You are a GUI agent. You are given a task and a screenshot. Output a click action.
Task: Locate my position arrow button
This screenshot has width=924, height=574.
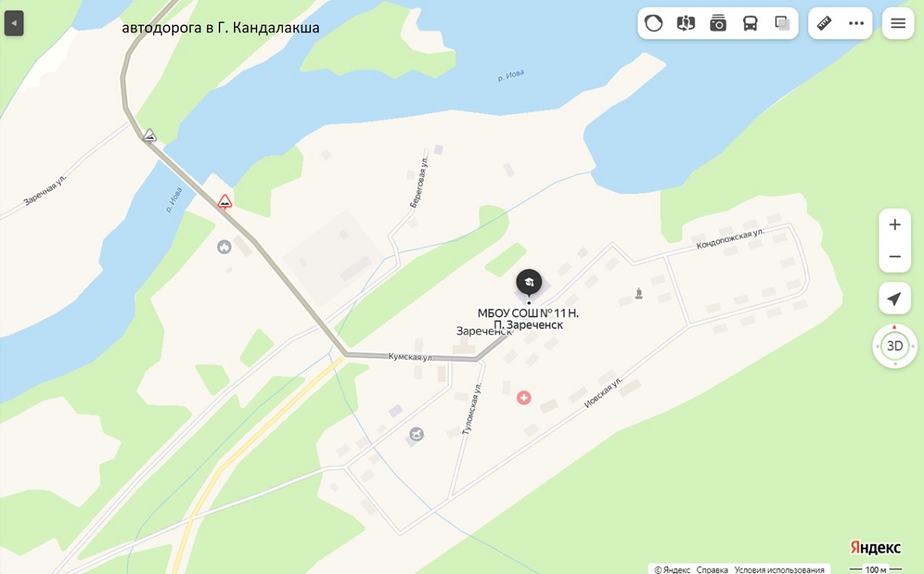click(895, 299)
